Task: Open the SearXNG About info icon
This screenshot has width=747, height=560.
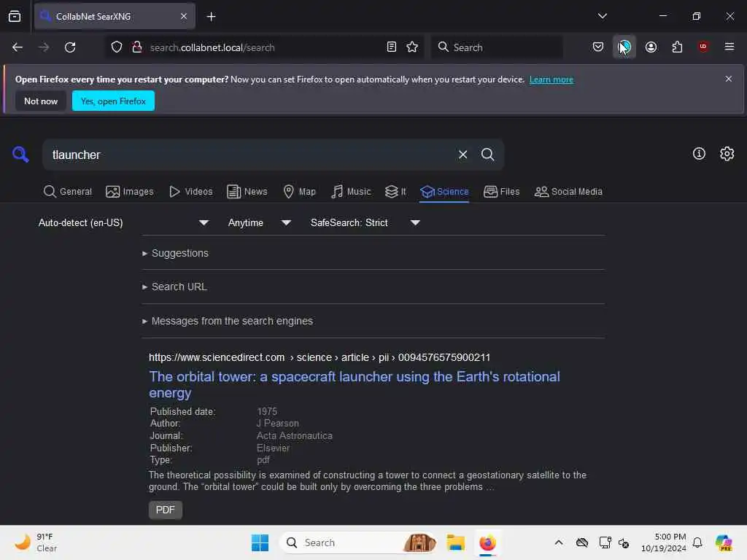Action: point(699,153)
